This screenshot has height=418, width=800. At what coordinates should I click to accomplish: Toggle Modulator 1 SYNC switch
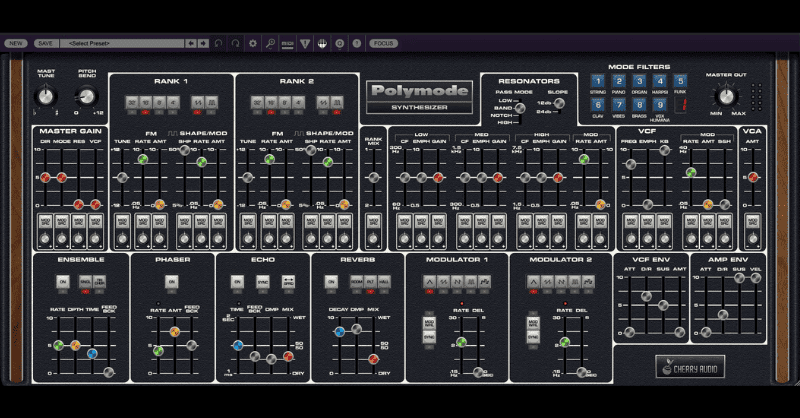point(429,337)
